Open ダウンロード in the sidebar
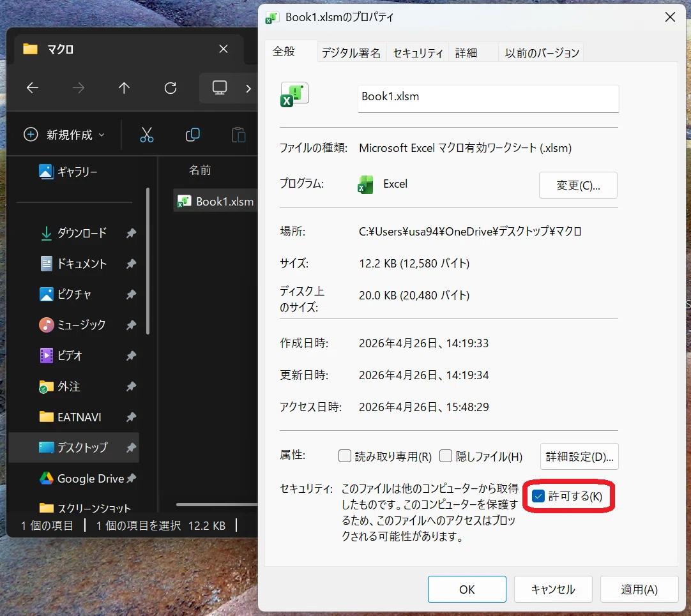Viewport: 691px width, 616px height. pos(73,232)
